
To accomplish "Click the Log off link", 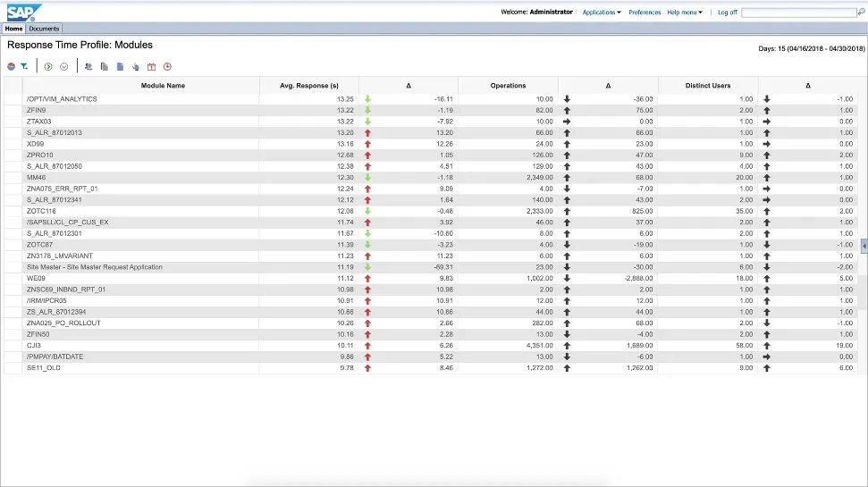I will tap(728, 13).
